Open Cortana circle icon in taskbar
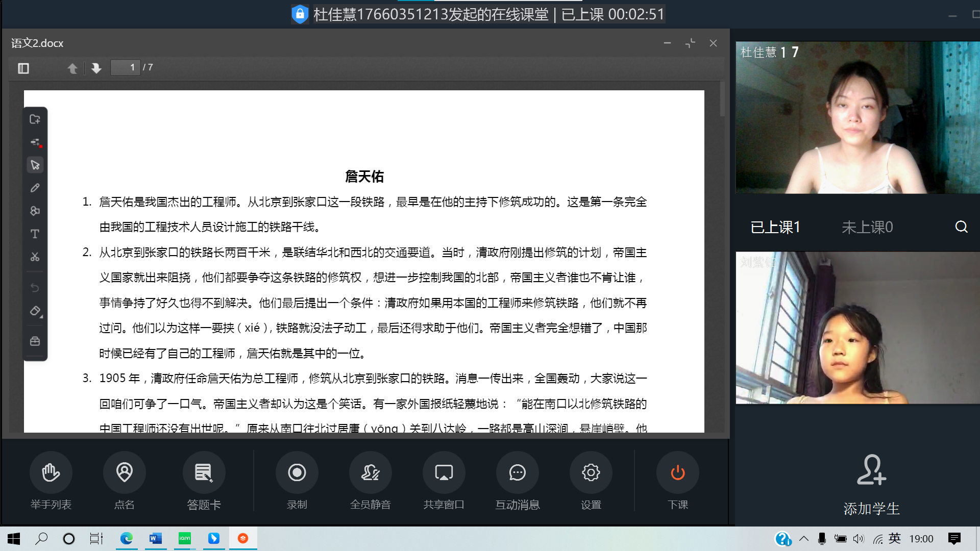Image resolution: width=980 pixels, height=551 pixels. click(68, 539)
